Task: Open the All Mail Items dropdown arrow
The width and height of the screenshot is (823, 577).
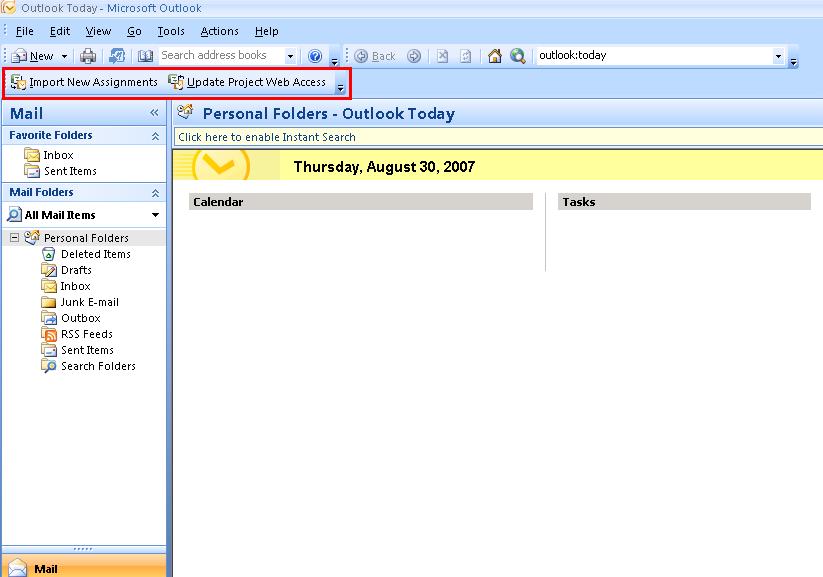Action: 155,215
